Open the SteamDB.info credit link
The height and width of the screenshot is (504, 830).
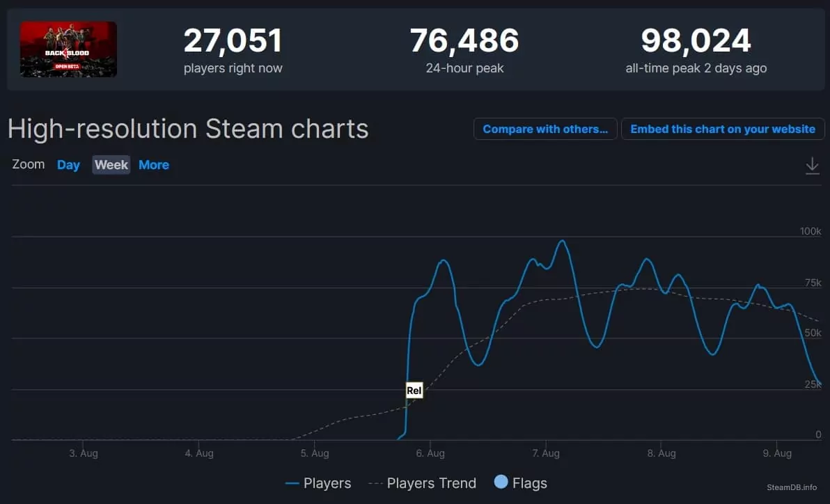click(792, 487)
